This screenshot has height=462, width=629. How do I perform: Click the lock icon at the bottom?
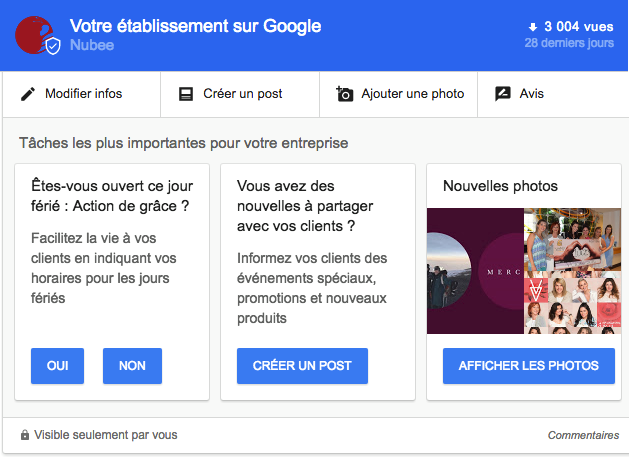[25, 435]
